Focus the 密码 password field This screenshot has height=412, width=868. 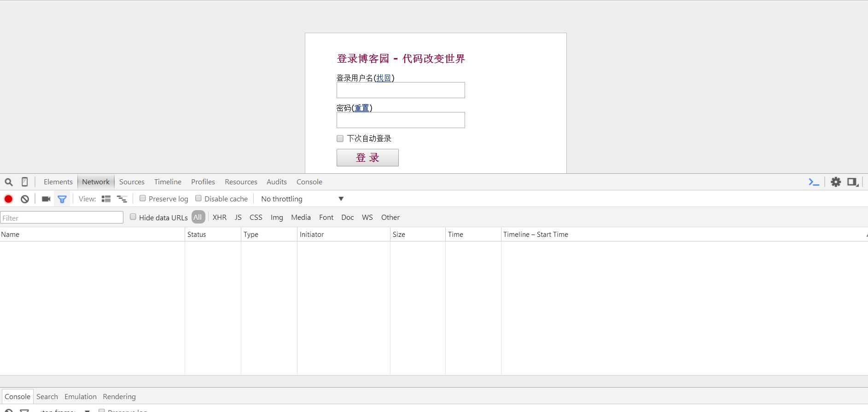click(401, 120)
